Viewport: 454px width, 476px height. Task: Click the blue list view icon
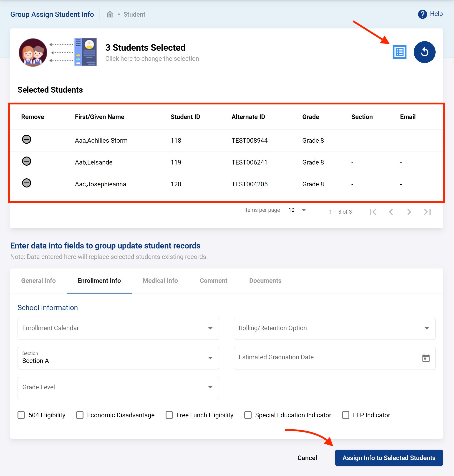click(x=399, y=52)
